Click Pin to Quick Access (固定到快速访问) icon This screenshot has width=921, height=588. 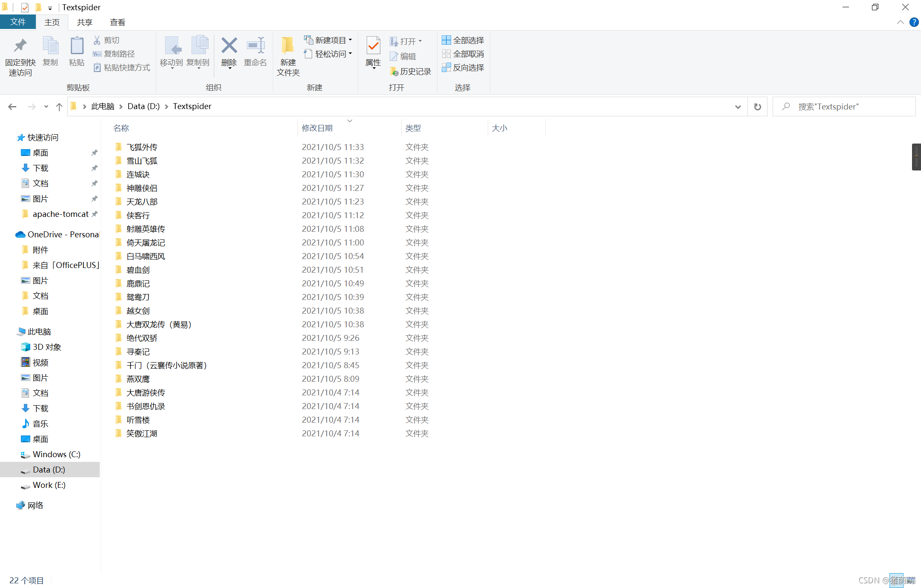pyautogui.click(x=20, y=46)
